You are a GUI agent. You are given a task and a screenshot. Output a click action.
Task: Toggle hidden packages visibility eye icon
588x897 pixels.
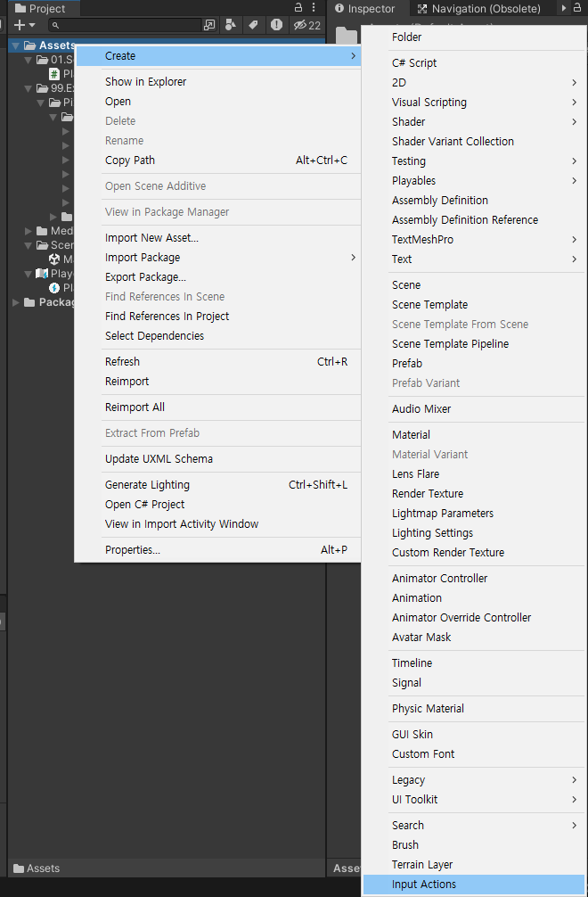[306, 25]
